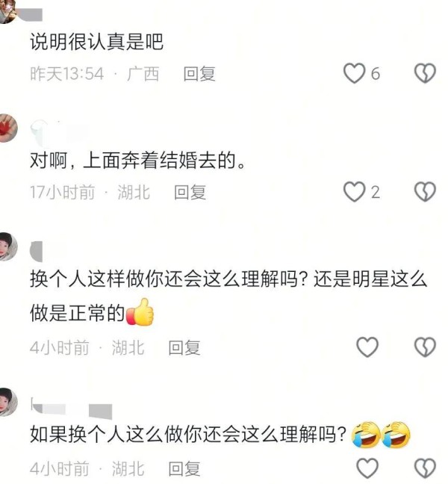Open the red maple leaf avatar profile
The image size is (448, 484).
pyautogui.click(x=7, y=128)
